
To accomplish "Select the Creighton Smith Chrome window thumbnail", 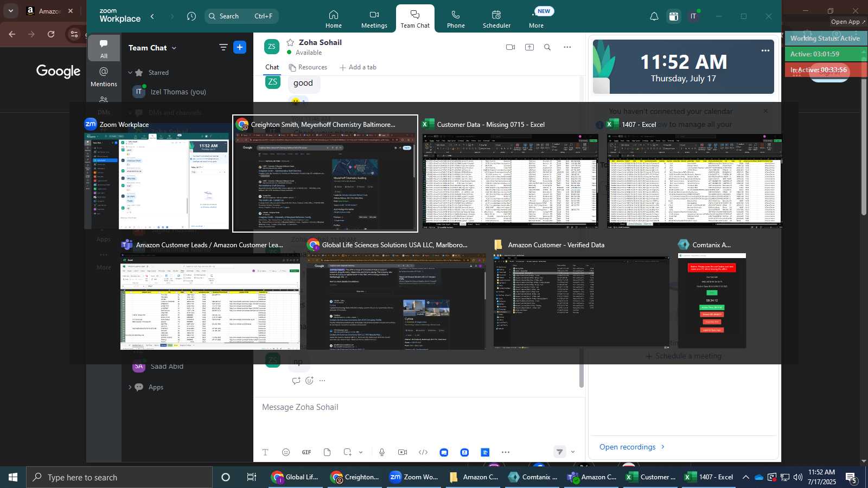I will point(325,174).
